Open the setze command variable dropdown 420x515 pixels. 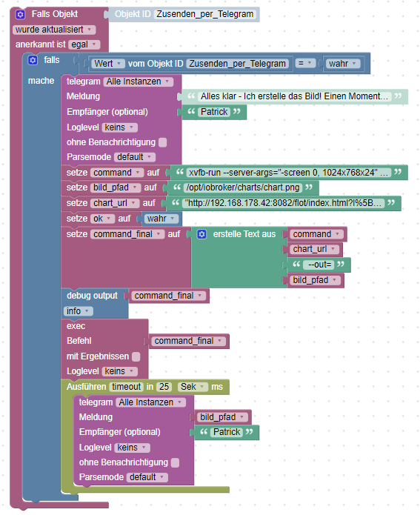pos(117,173)
